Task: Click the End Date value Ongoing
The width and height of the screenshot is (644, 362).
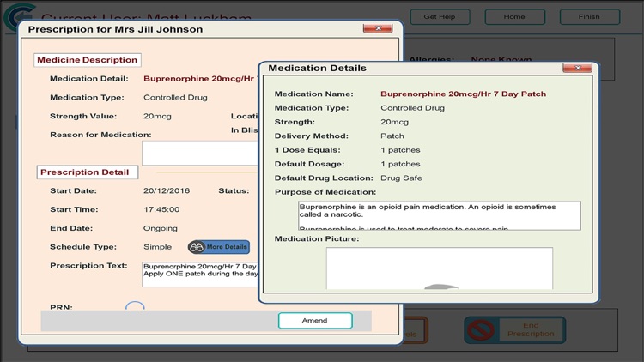Action: 161,229
